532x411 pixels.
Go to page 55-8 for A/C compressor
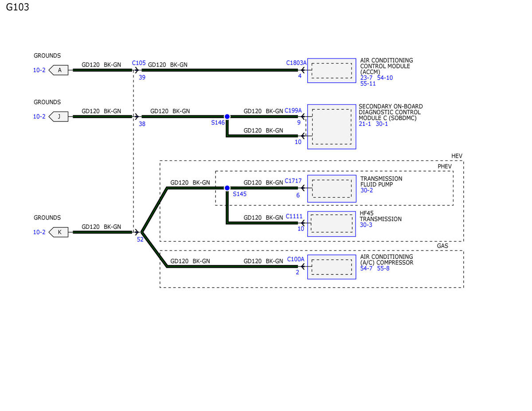[383, 268]
